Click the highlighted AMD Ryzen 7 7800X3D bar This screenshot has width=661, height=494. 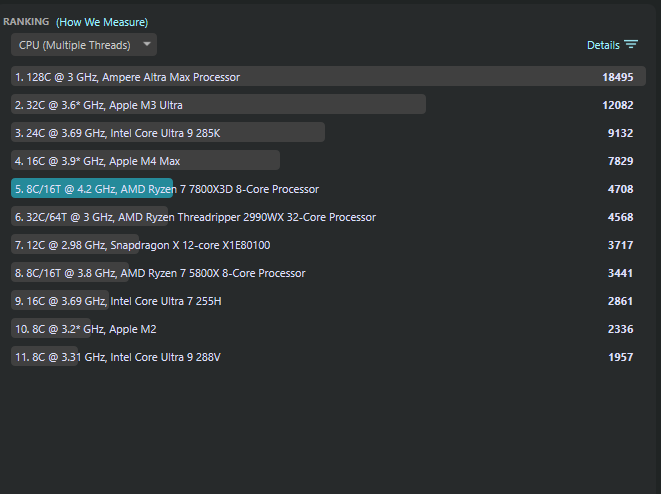click(92, 189)
